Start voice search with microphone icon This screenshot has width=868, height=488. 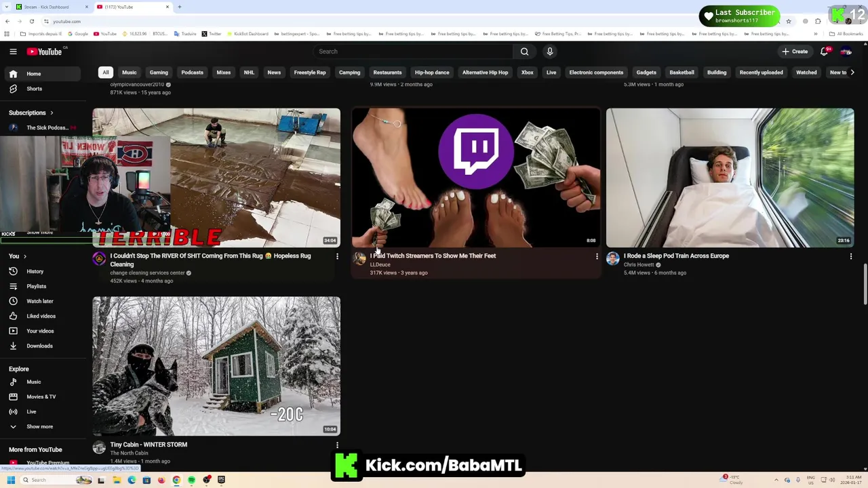click(x=550, y=52)
